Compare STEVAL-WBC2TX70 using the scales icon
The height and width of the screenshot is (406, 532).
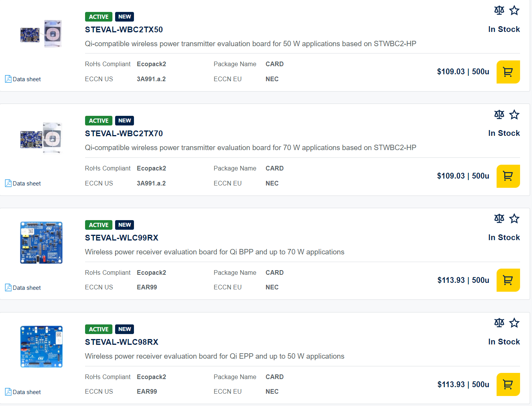499,115
